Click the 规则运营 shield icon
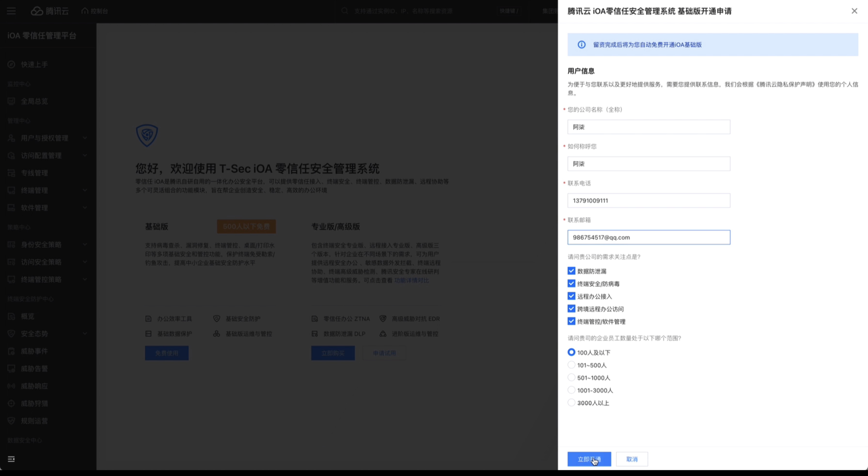Screen dimensions: 868x476 click(x=11, y=421)
